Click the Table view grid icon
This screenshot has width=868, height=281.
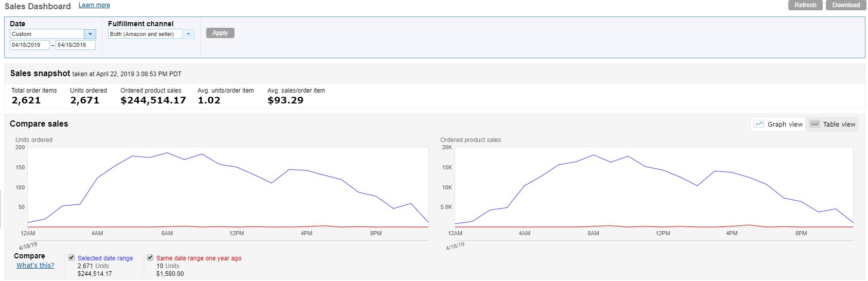815,124
